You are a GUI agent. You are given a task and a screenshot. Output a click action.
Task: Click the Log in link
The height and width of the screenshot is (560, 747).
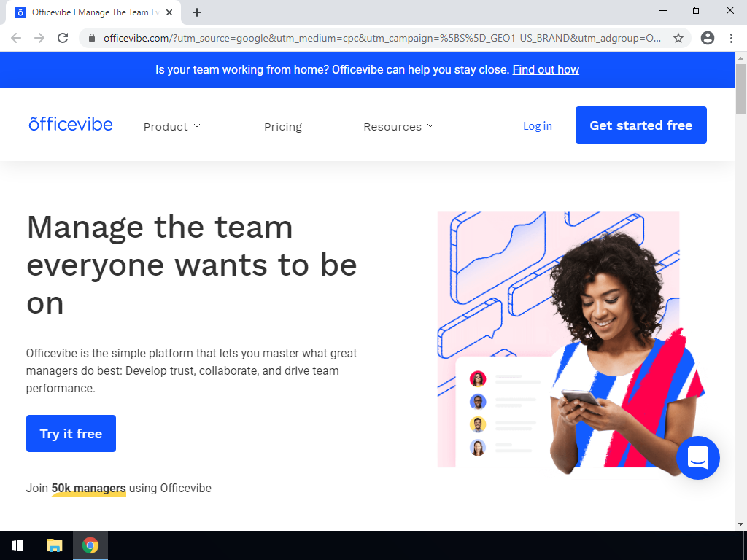[x=538, y=126]
